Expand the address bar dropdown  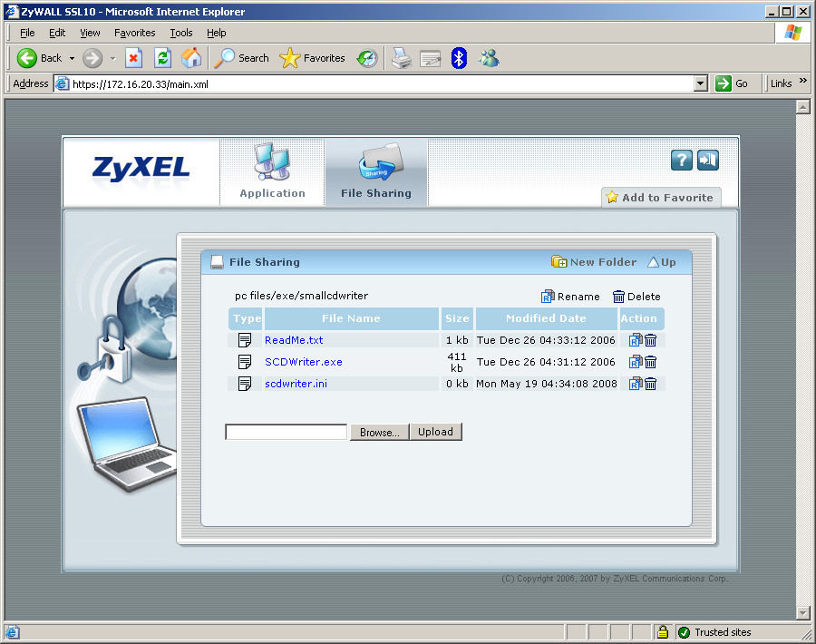[x=701, y=83]
